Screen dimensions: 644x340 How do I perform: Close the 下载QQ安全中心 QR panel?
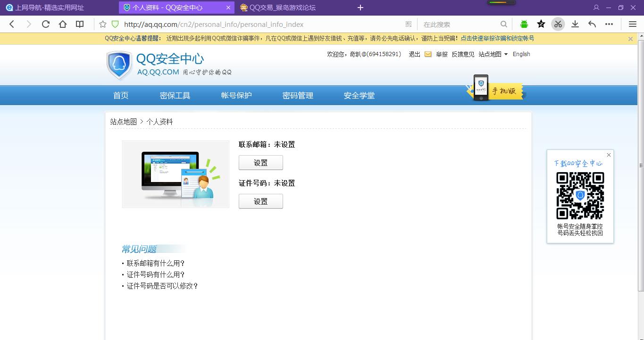pyautogui.click(x=609, y=155)
